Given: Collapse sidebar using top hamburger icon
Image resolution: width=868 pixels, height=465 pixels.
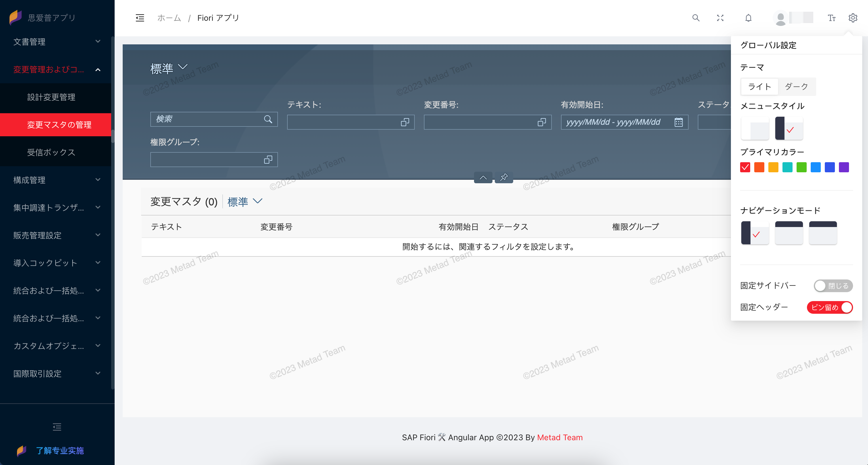Looking at the screenshot, I should pos(140,18).
